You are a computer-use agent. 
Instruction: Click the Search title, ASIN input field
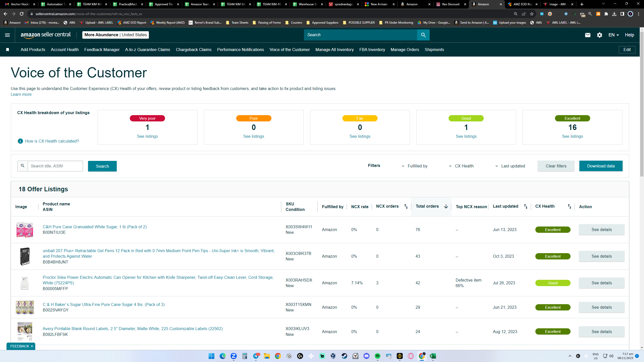pyautogui.click(x=55, y=166)
